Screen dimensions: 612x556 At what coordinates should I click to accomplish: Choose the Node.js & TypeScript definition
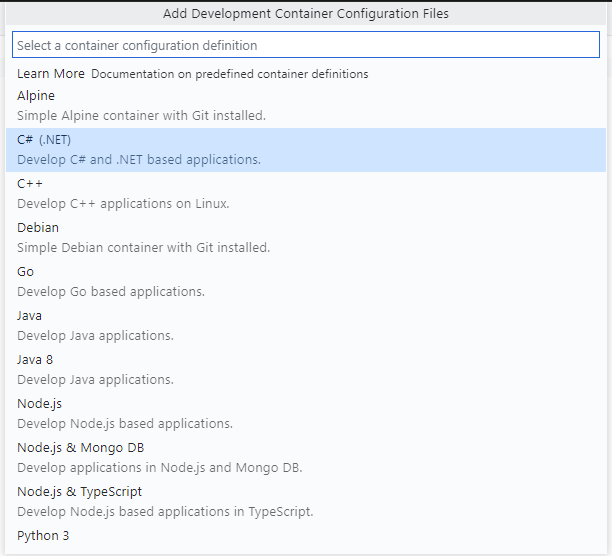point(306,503)
